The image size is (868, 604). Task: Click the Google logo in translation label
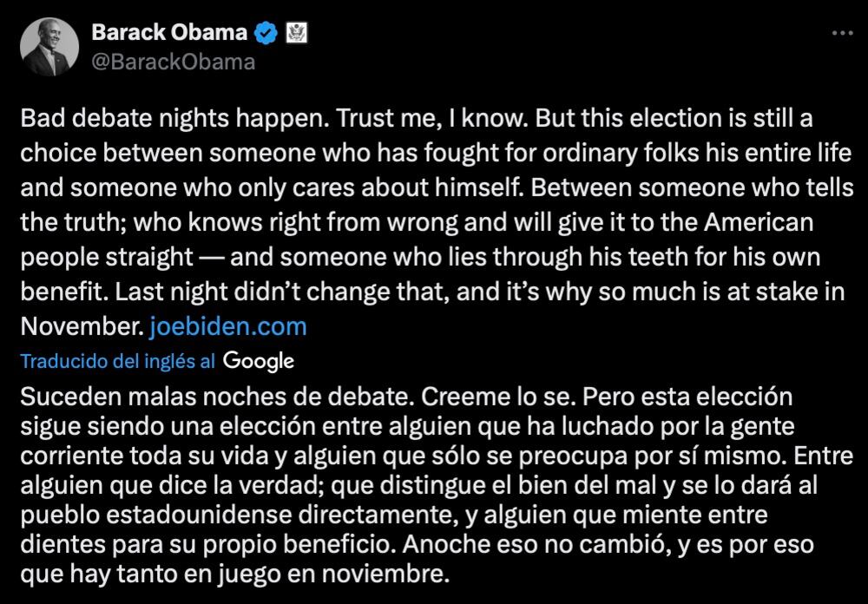[x=259, y=361]
